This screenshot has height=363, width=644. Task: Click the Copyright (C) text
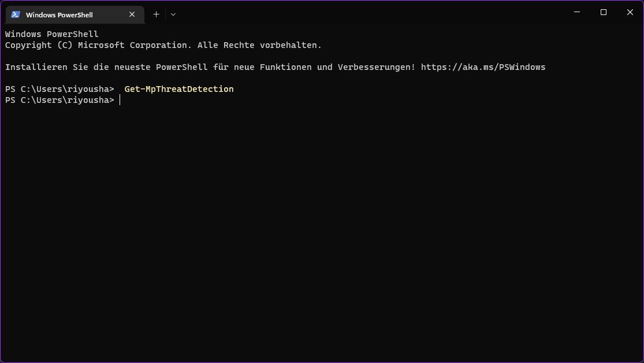pyautogui.click(x=39, y=45)
